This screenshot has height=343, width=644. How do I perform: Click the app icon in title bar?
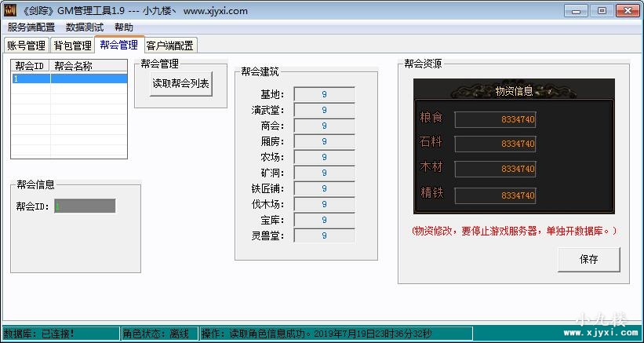[11, 11]
